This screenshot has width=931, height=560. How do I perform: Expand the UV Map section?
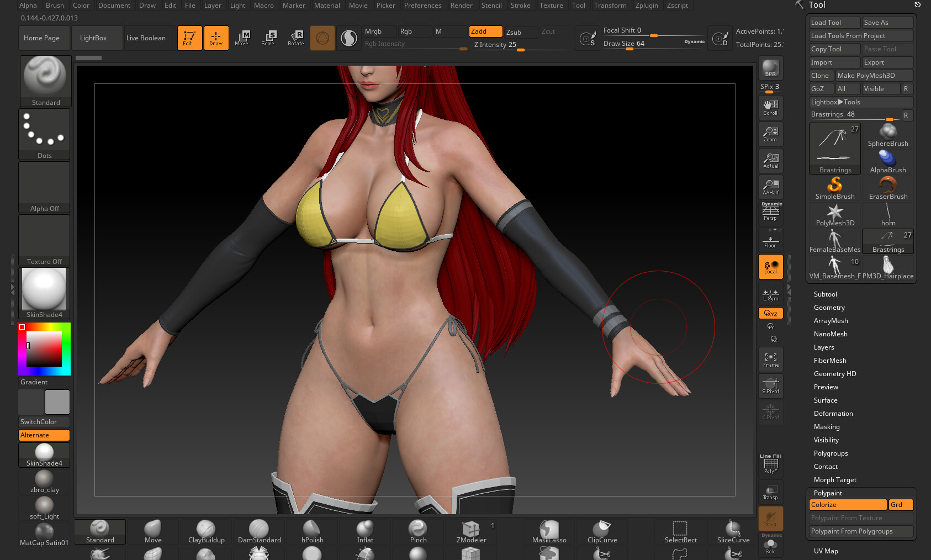(x=826, y=551)
